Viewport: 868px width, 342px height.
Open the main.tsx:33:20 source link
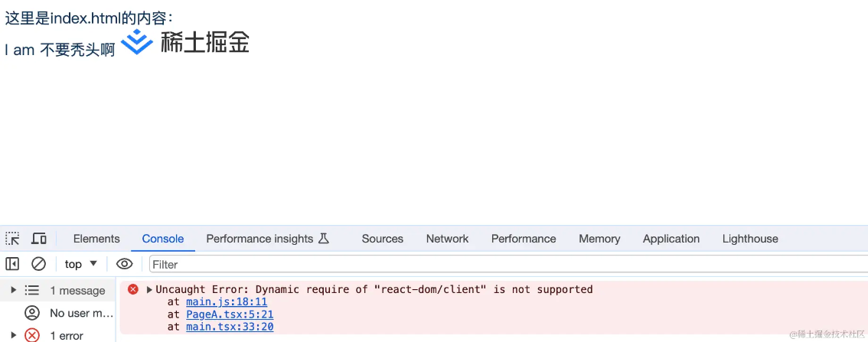coord(230,327)
